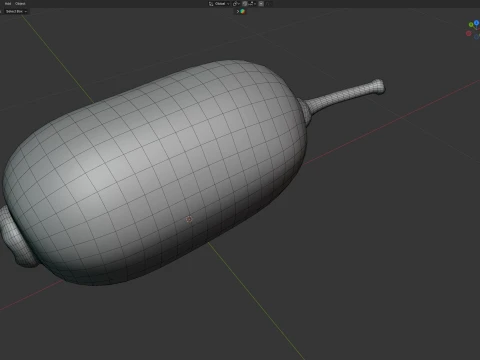
Task: Click the multicolored sphere icon below header
Action: (243, 11)
